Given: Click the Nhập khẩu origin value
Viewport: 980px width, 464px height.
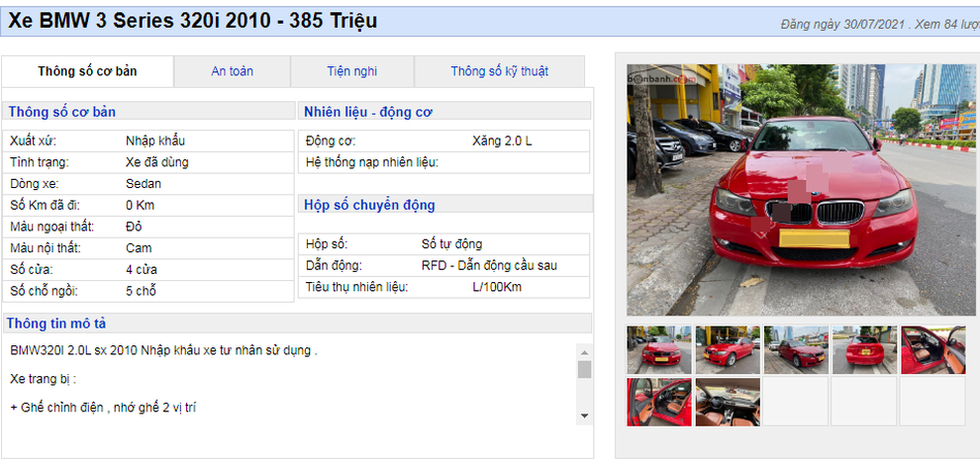Looking at the screenshot, I should [x=155, y=141].
